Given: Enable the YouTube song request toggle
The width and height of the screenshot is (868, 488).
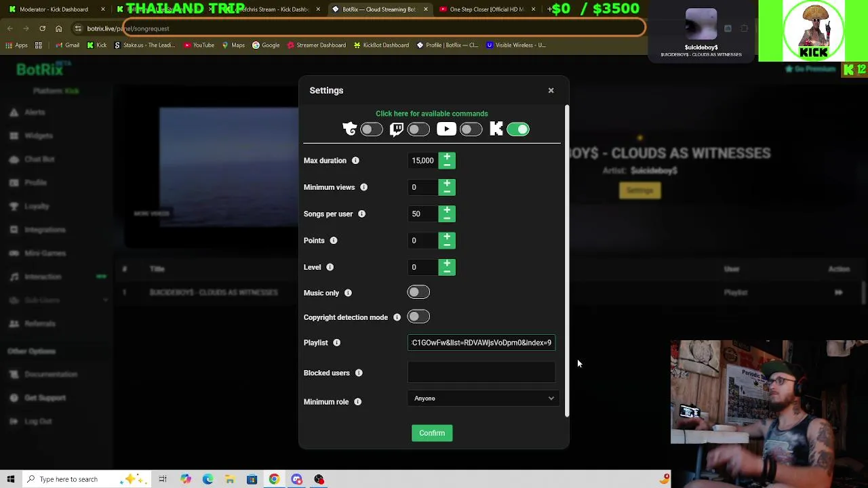Looking at the screenshot, I should pyautogui.click(x=471, y=129).
